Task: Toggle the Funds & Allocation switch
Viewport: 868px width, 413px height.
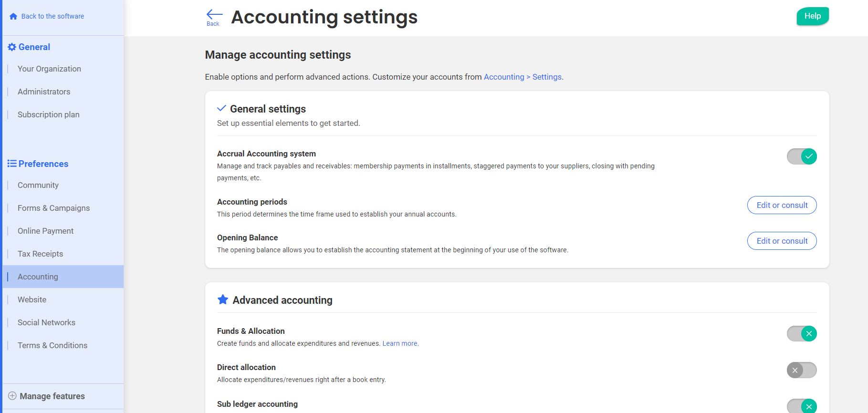Action: tap(801, 333)
